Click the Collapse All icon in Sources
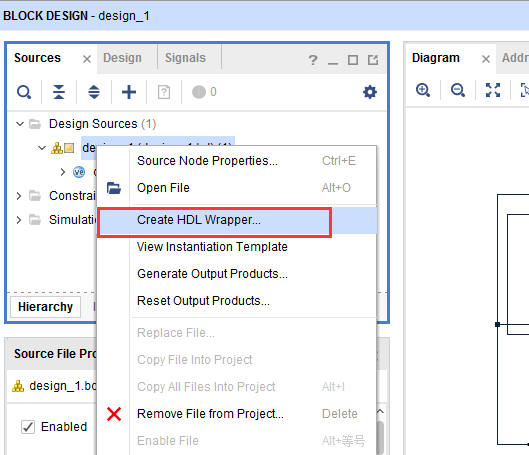This screenshot has height=455, width=529. (59, 92)
